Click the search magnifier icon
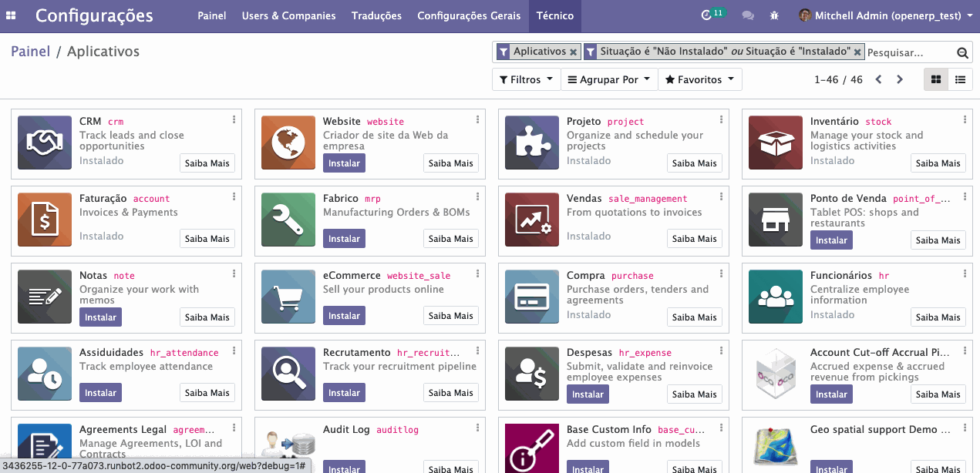980x473 pixels. click(962, 52)
